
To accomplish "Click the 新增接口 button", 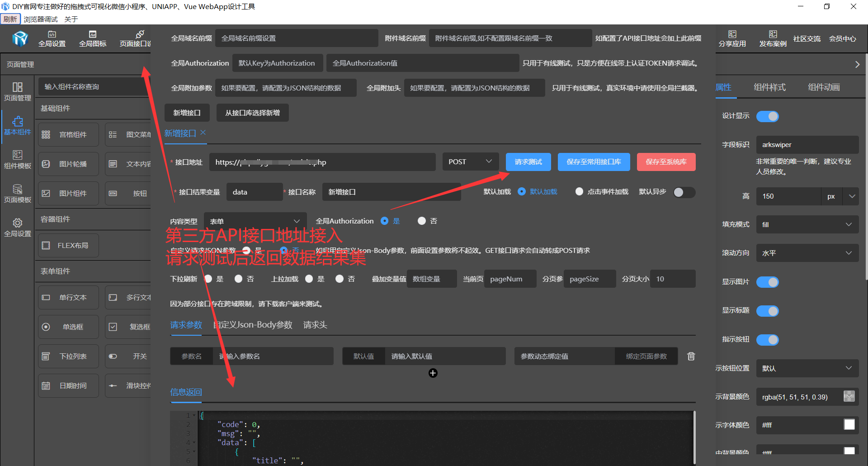I will (187, 113).
